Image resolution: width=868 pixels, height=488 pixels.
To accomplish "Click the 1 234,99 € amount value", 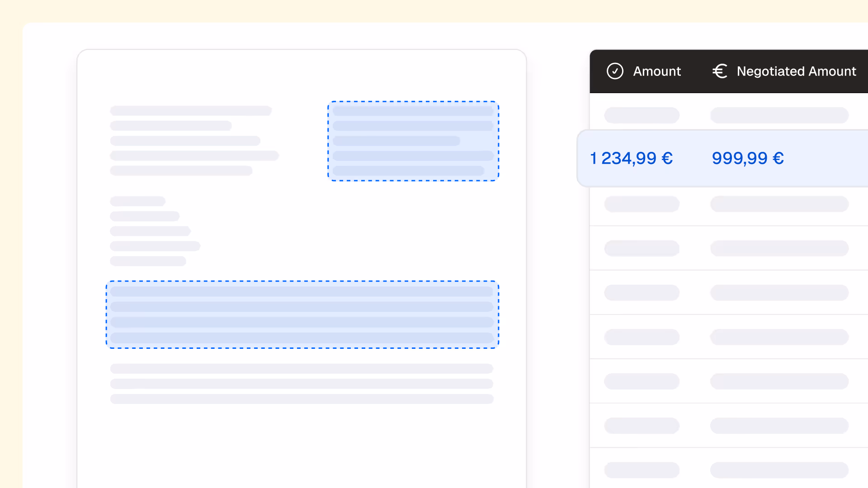I will coord(631,158).
